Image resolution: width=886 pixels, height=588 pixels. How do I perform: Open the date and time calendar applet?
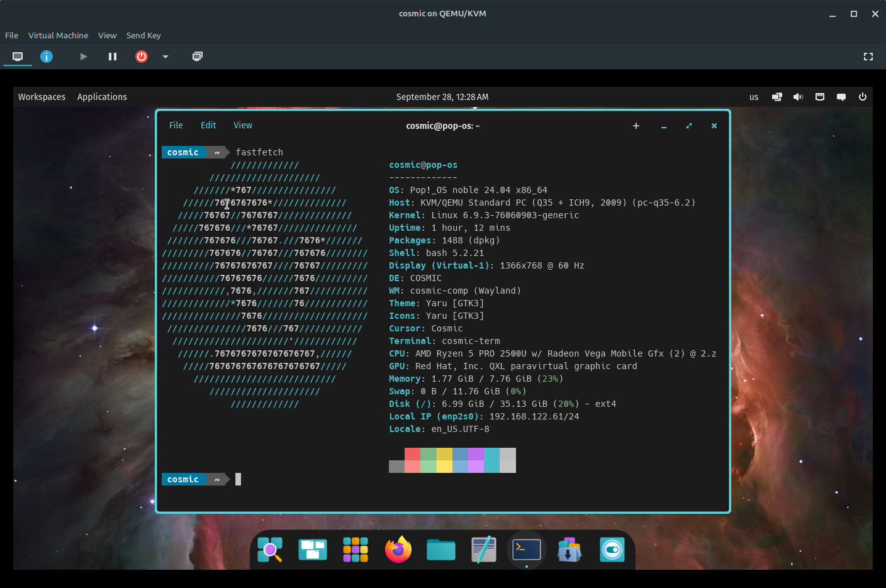(442, 97)
